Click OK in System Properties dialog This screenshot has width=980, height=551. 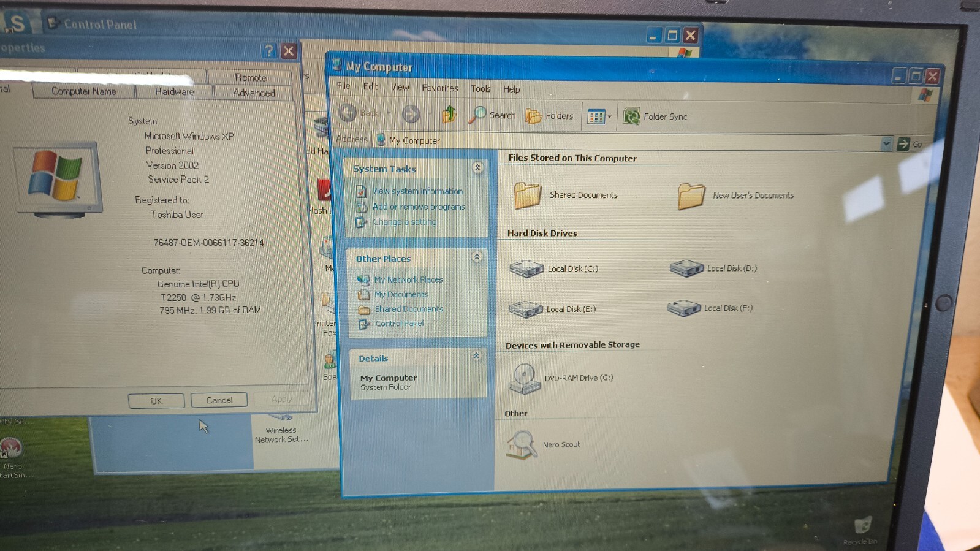coord(156,401)
